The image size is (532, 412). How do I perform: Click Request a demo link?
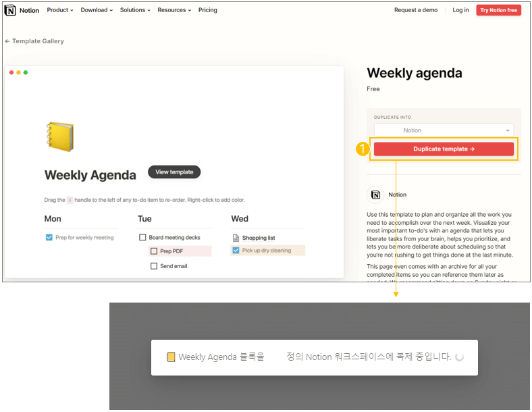coord(416,10)
